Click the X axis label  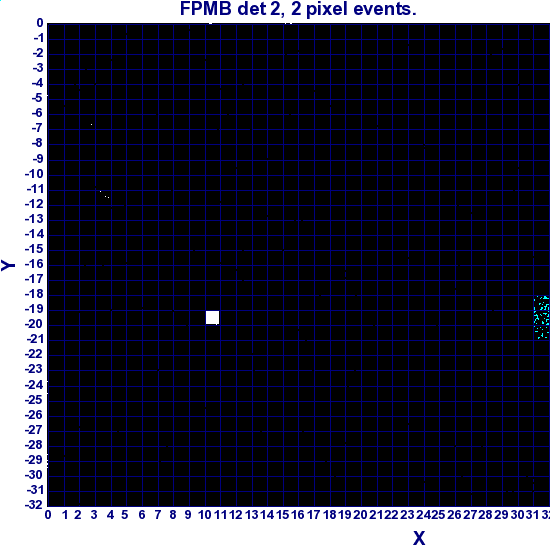point(419,538)
